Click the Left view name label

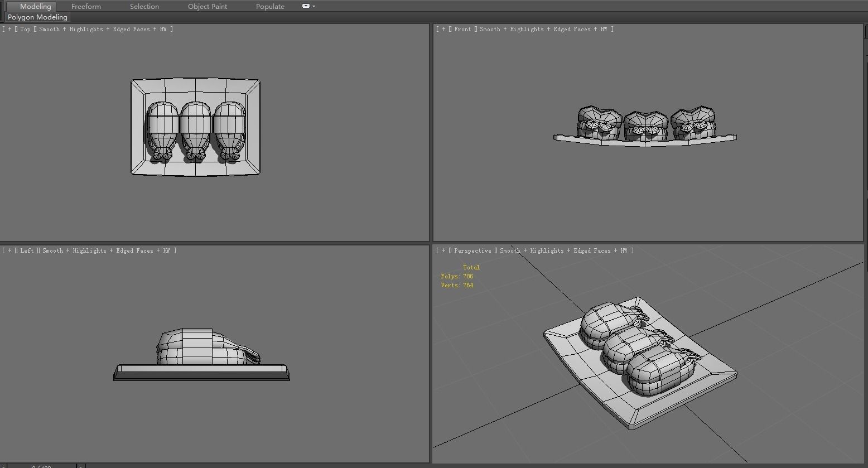coord(27,250)
